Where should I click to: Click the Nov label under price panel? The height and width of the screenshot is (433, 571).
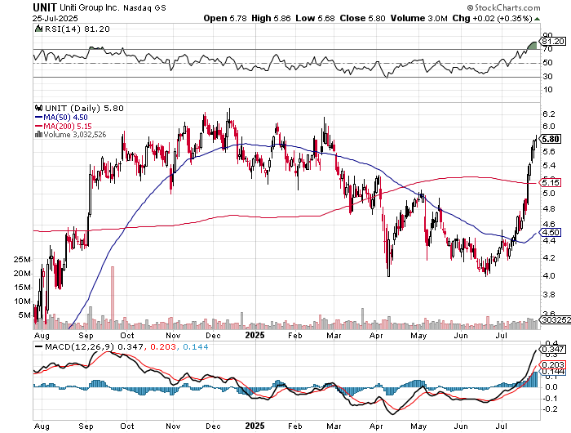click(173, 335)
